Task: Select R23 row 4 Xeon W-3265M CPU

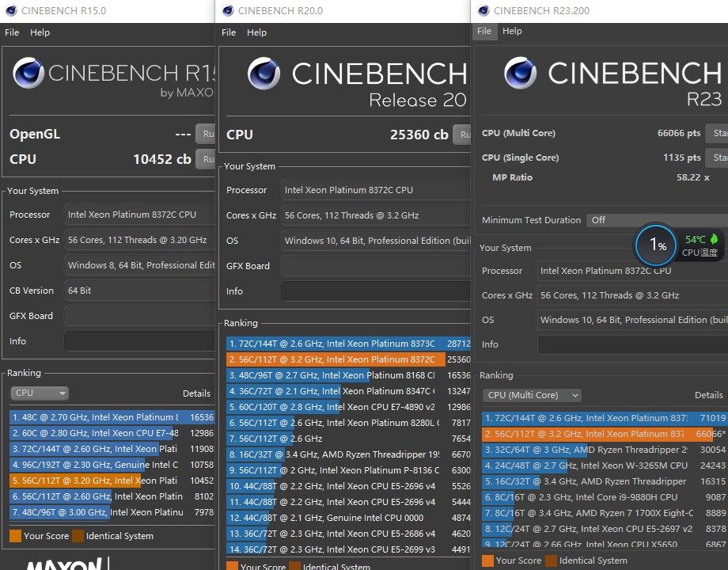Action: [605, 465]
